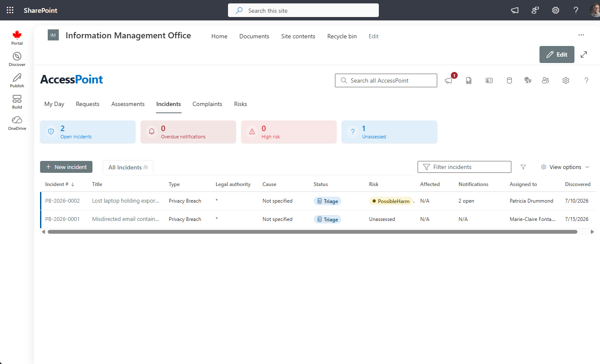This screenshot has height=364, width=600.
Task: Go to Portal via maple leaf icon
Action: [x=17, y=37]
